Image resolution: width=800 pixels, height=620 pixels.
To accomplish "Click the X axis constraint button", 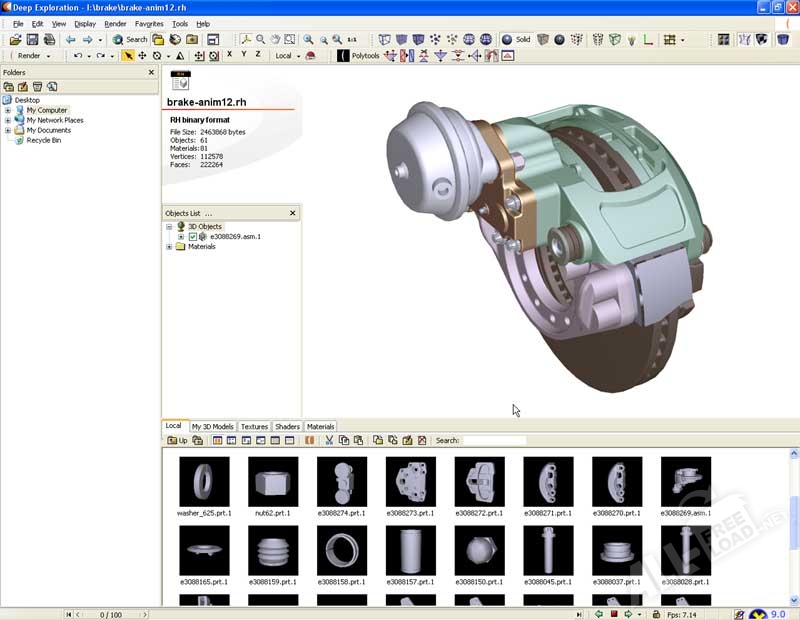I will pos(229,55).
